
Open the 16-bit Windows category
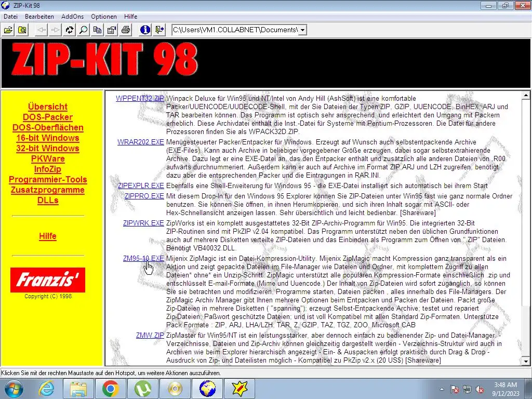click(48, 138)
